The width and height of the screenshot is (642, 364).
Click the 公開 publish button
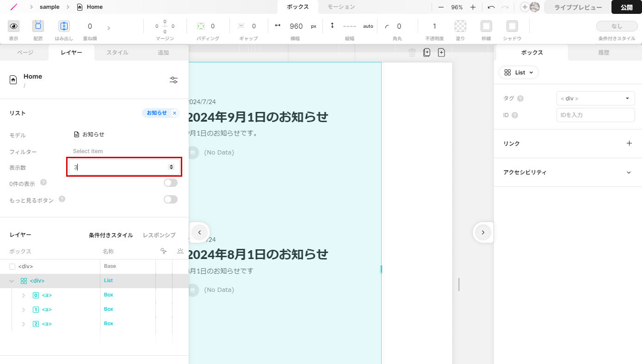[626, 7]
